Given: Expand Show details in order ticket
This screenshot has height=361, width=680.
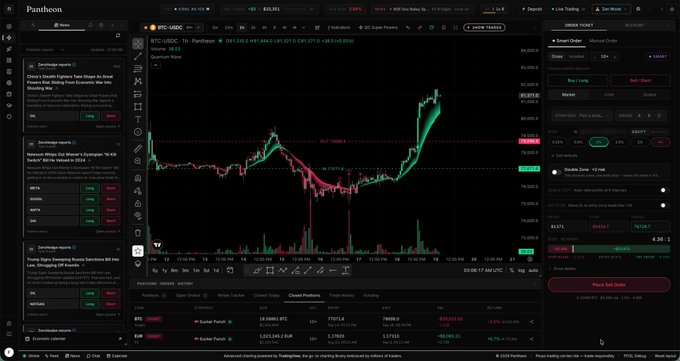Looking at the screenshot, I should pyautogui.click(x=562, y=269).
